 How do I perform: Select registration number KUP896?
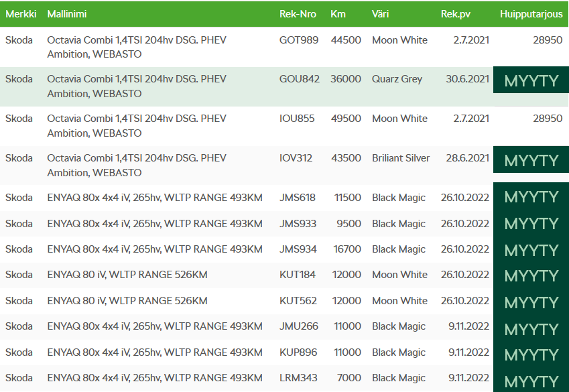(x=298, y=352)
